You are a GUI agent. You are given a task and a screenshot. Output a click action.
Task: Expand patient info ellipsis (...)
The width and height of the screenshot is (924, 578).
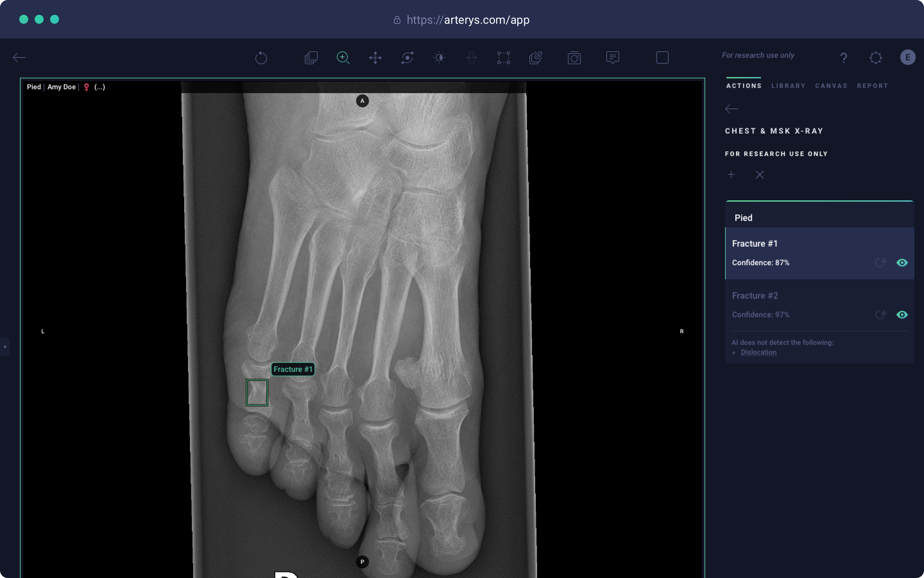[100, 87]
